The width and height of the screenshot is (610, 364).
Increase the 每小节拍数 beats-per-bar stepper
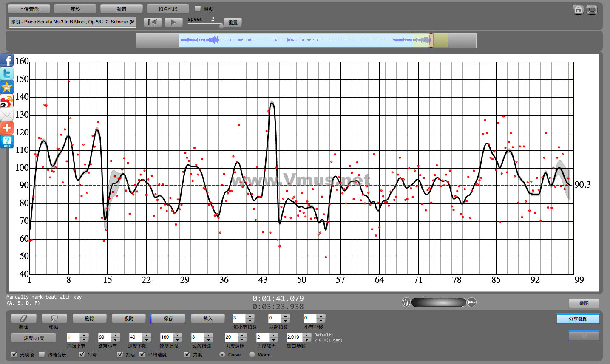click(x=250, y=316)
